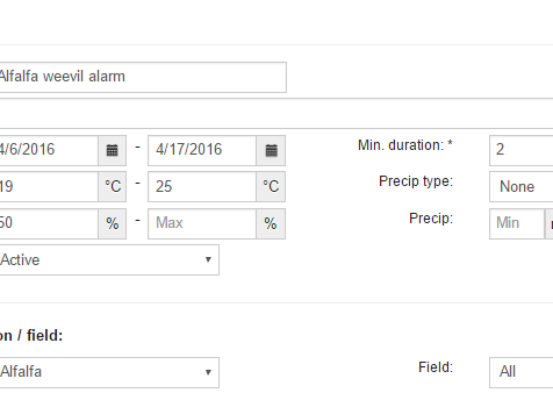Click the start date field 4/6/2016
Screen dimensions: 553x400
point(49,150)
